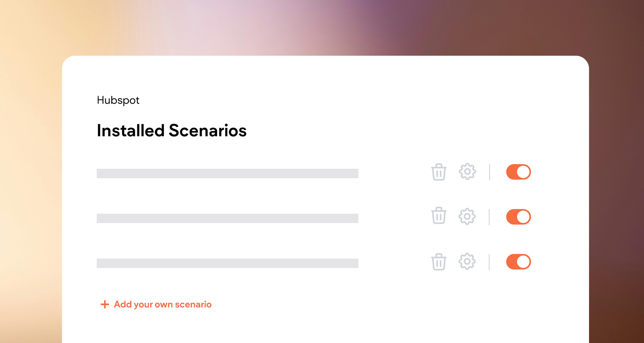Click the divider beside first scenario toggle
The height and width of the screenshot is (343, 644).
[x=489, y=172]
